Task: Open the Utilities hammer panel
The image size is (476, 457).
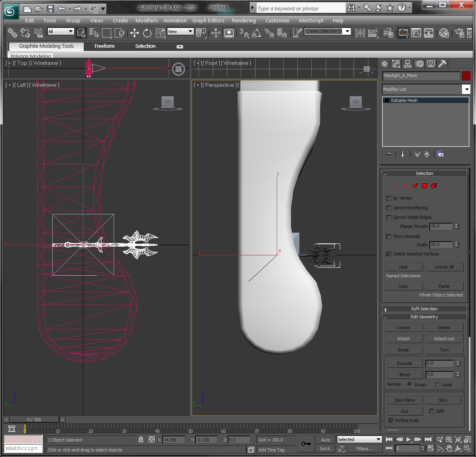Action: [x=442, y=64]
